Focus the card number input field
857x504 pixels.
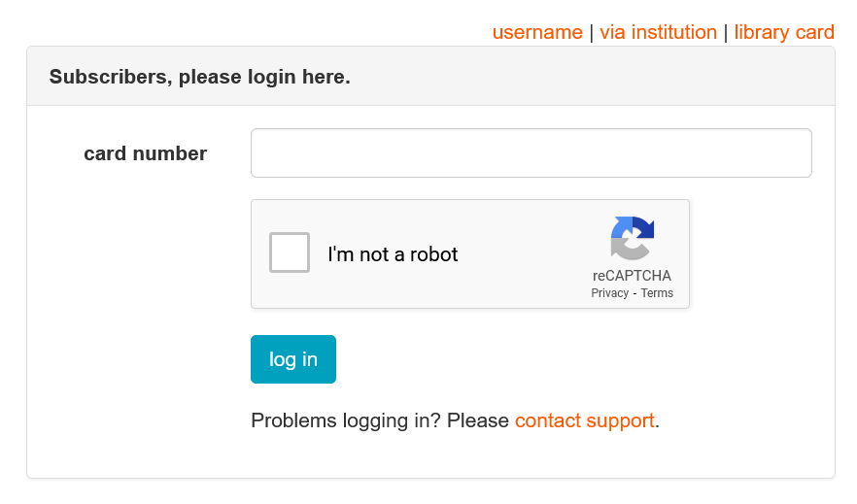pos(531,152)
